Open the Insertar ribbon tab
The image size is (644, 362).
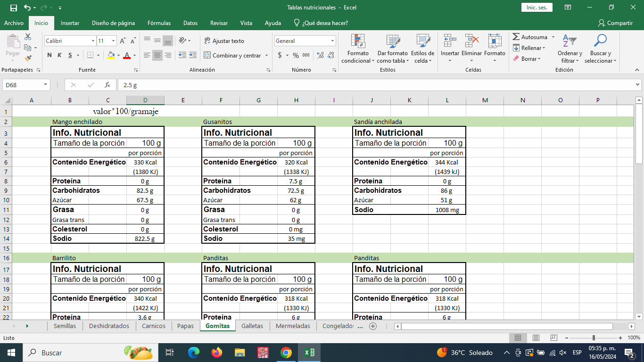[70, 23]
